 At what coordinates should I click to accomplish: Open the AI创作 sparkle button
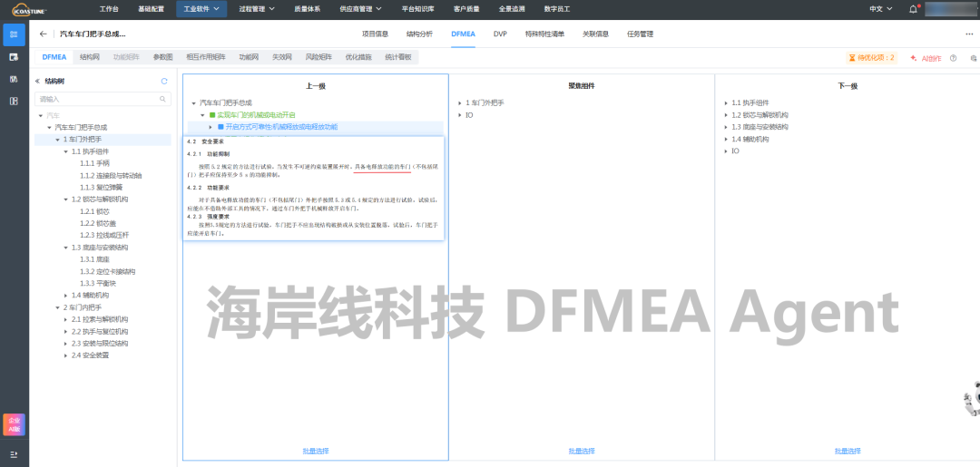click(926, 57)
